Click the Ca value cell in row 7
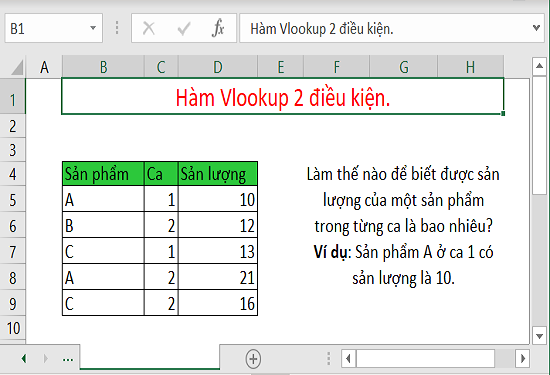The height and width of the screenshot is (375, 550). tap(161, 251)
